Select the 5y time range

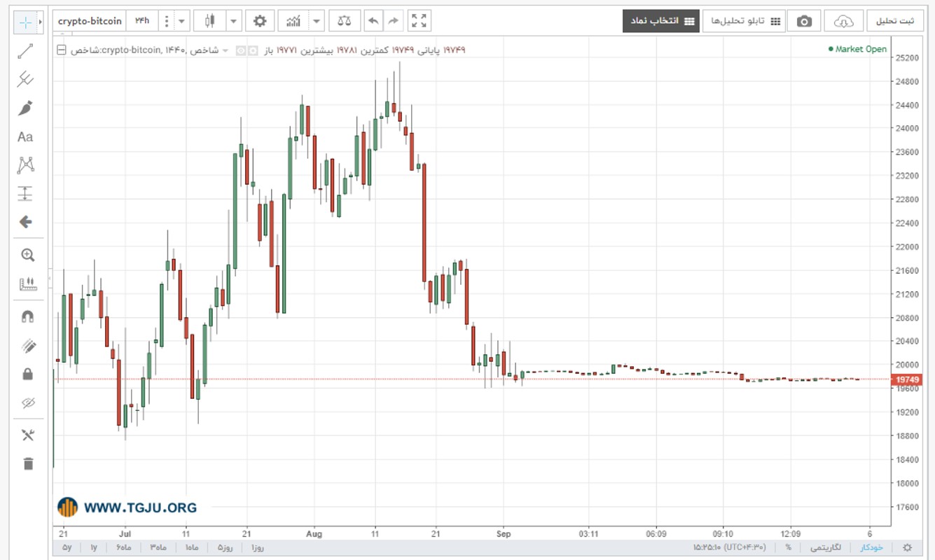pyautogui.click(x=67, y=547)
